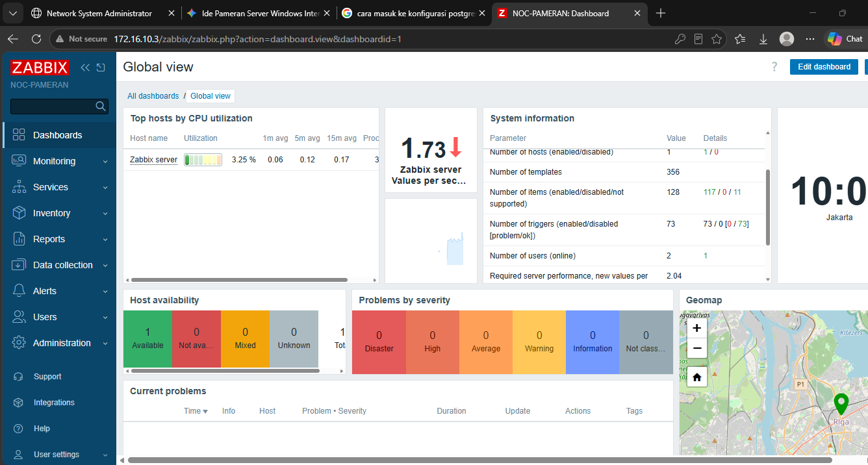Sort current problems by Time column

(196, 411)
